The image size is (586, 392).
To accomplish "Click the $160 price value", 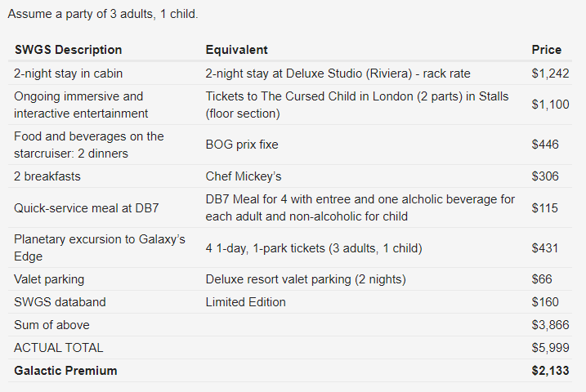I will point(545,302).
